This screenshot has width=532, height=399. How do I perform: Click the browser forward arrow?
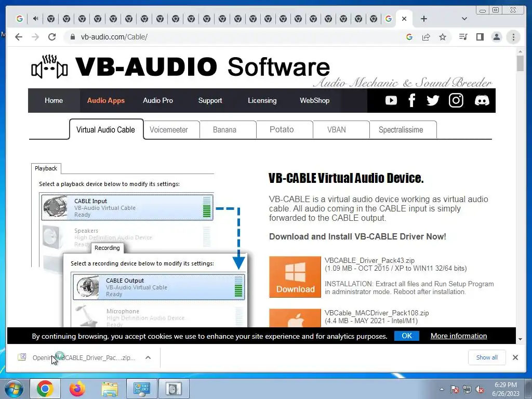point(35,37)
